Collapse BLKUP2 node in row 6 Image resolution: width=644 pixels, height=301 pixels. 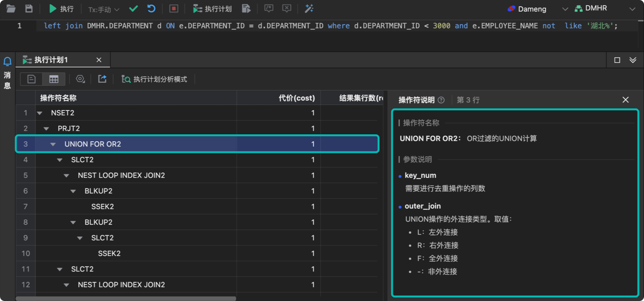click(x=73, y=191)
